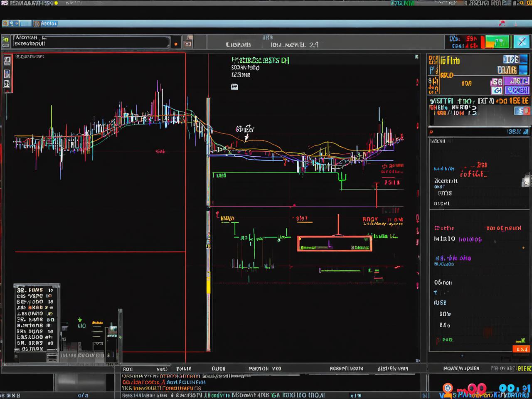This screenshot has height=399, width=532.
Task: Select the blue middle tool in the chart sidebar
Action: pos(7,74)
